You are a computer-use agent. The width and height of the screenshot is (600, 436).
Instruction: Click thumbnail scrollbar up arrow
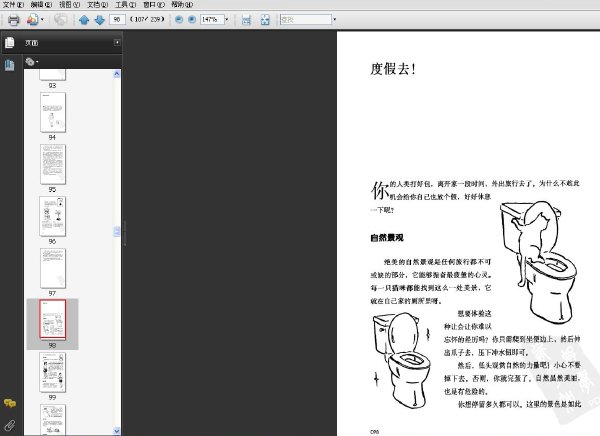[x=117, y=74]
